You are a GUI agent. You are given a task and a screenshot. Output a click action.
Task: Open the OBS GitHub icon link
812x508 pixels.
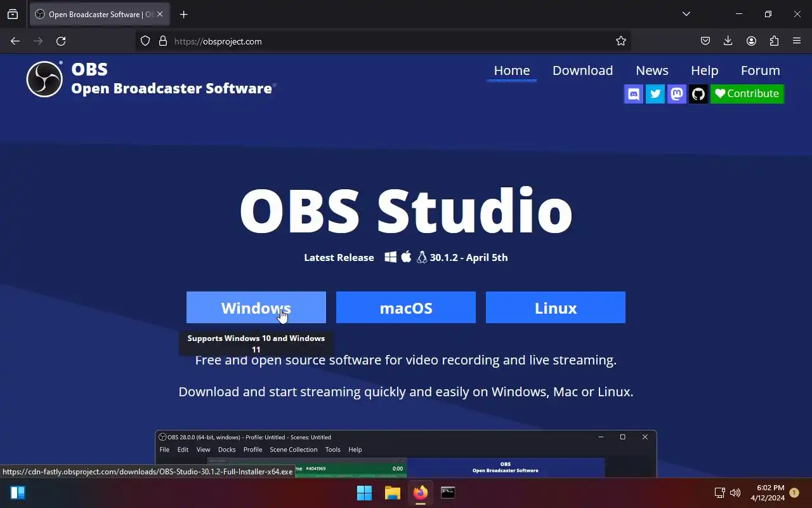(698, 94)
